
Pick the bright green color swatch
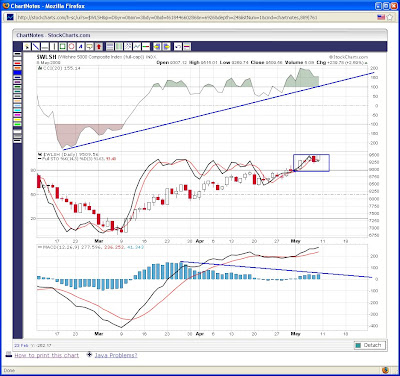pos(18,124)
